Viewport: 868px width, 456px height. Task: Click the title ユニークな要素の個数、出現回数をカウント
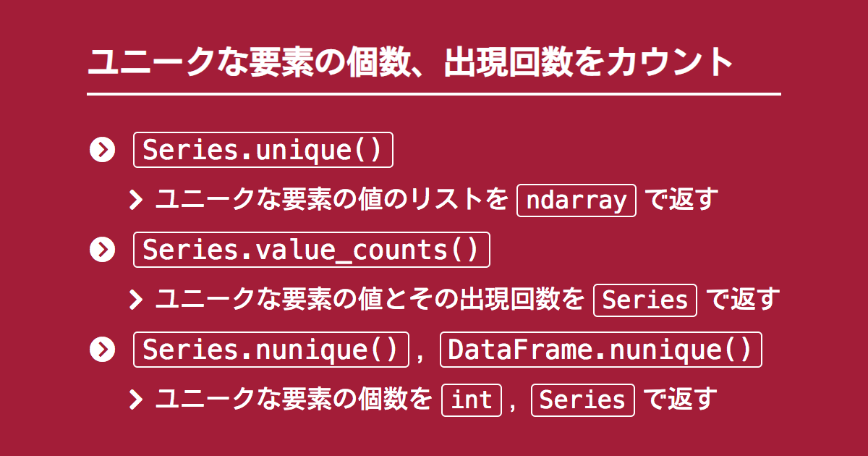(411, 62)
